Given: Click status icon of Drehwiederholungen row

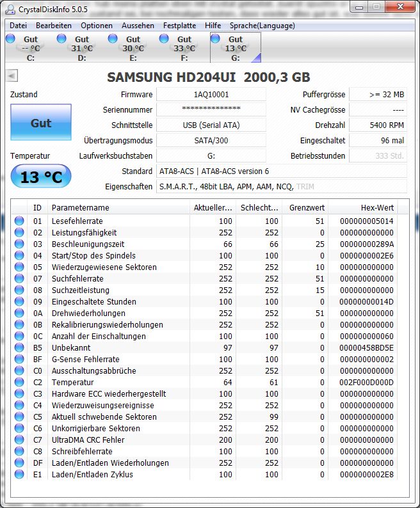Looking at the screenshot, I should (x=19, y=313).
